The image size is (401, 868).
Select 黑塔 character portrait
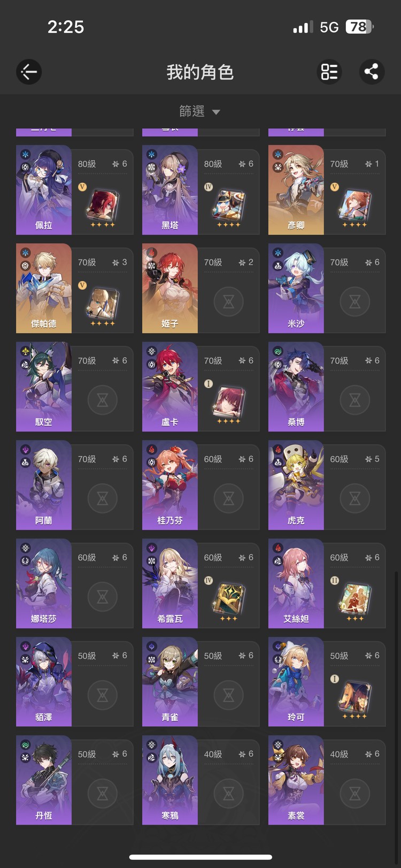[170, 190]
